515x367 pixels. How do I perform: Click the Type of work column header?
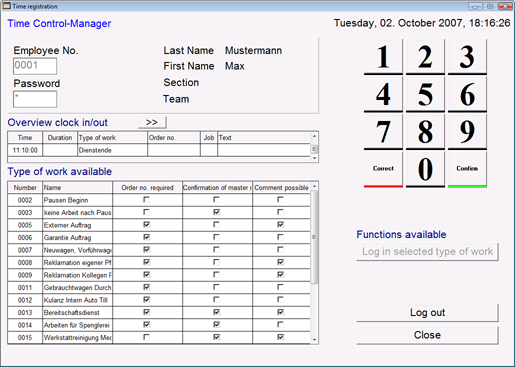pos(112,138)
